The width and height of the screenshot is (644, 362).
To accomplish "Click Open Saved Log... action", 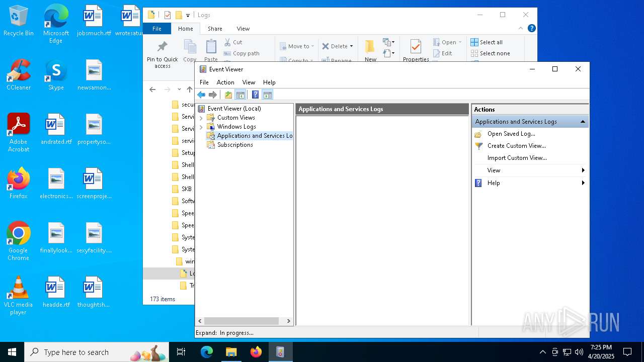I will 511,133.
